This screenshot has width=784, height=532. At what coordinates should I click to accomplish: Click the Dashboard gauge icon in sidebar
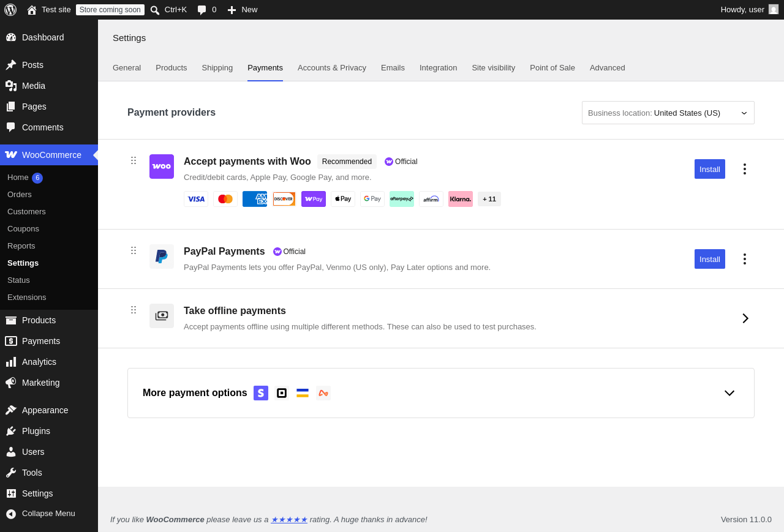pos(11,37)
